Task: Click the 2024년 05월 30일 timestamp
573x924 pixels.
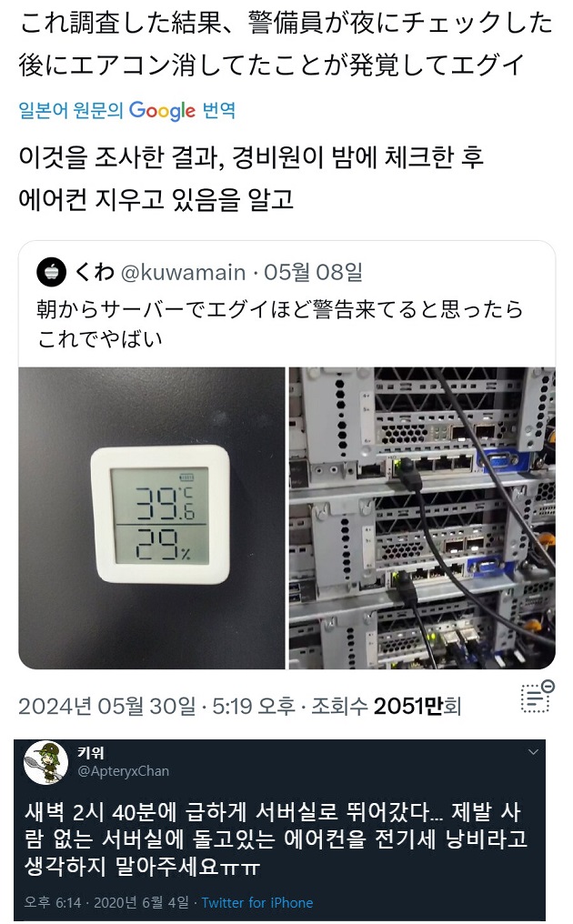Action: [x=106, y=706]
